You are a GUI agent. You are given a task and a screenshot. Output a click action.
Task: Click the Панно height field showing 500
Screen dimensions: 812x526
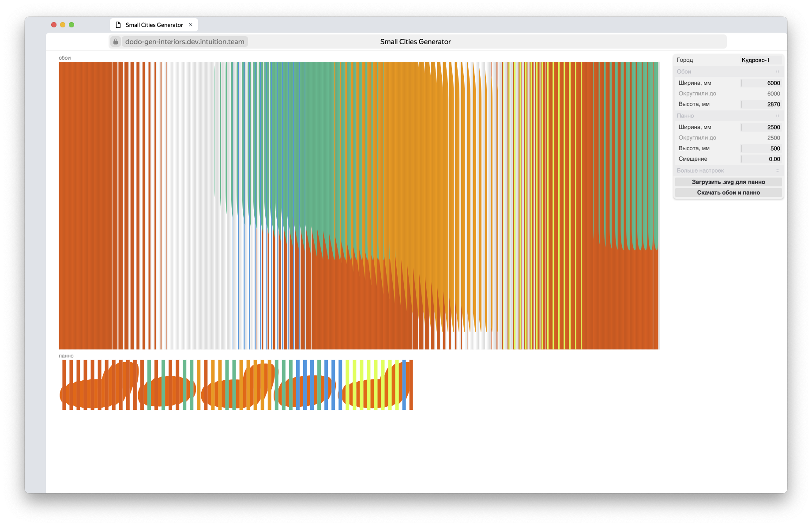coord(761,148)
